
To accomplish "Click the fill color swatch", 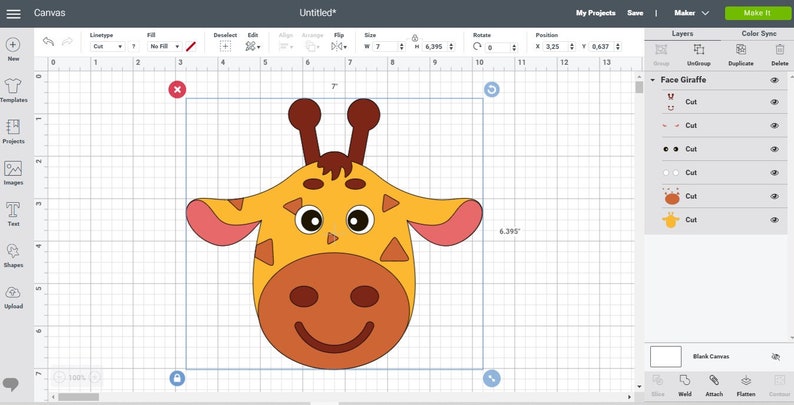I will click(x=191, y=47).
